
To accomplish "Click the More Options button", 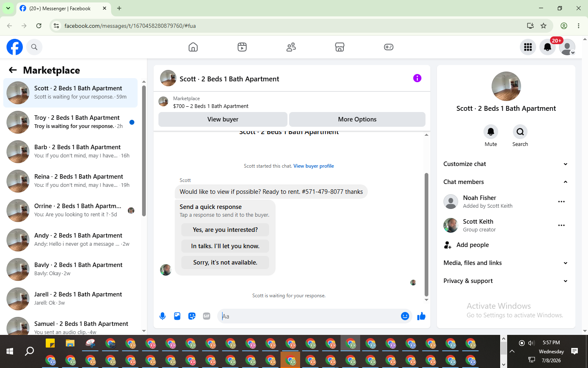I will [357, 119].
